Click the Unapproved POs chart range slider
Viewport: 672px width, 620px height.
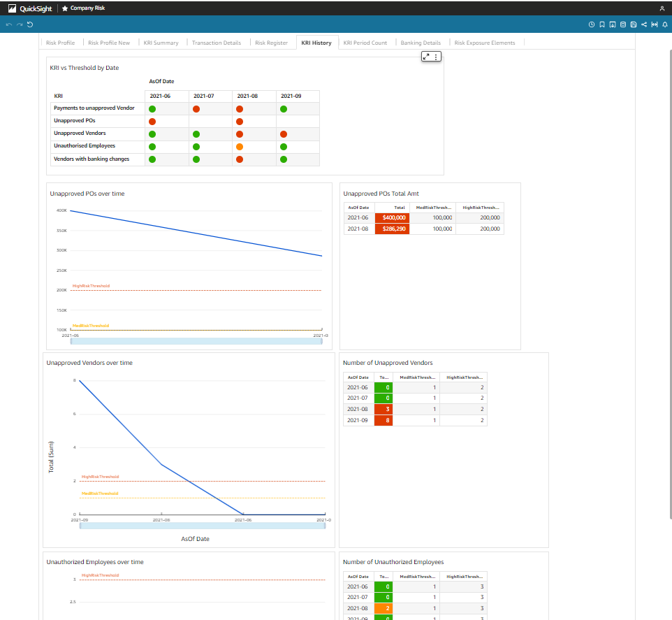[196, 341]
